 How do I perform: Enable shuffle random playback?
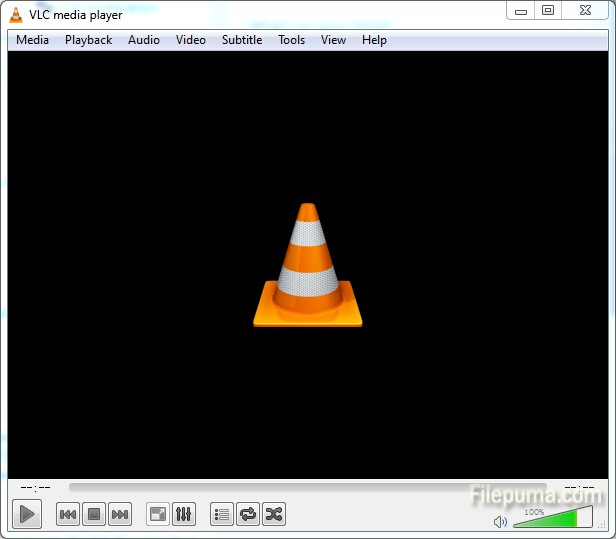tap(274, 514)
